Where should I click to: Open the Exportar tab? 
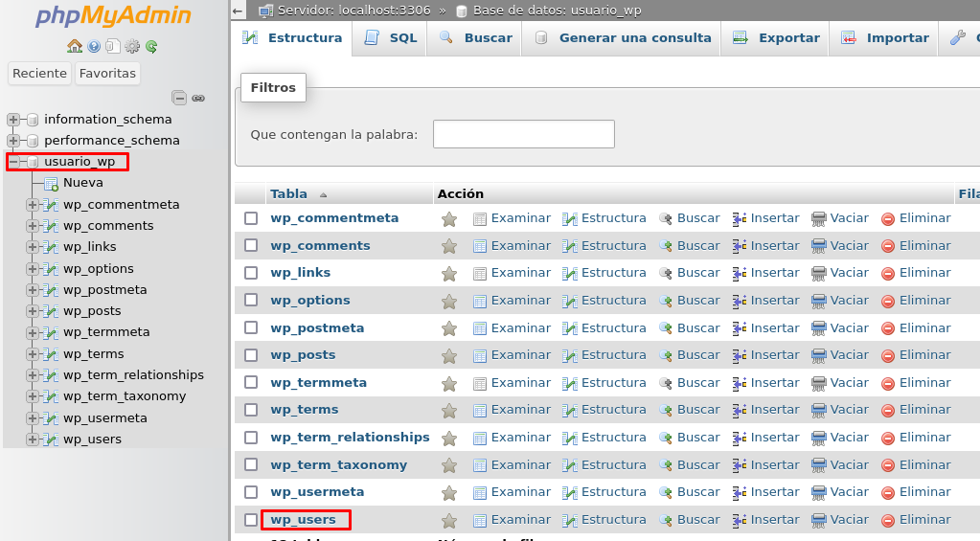(776, 38)
